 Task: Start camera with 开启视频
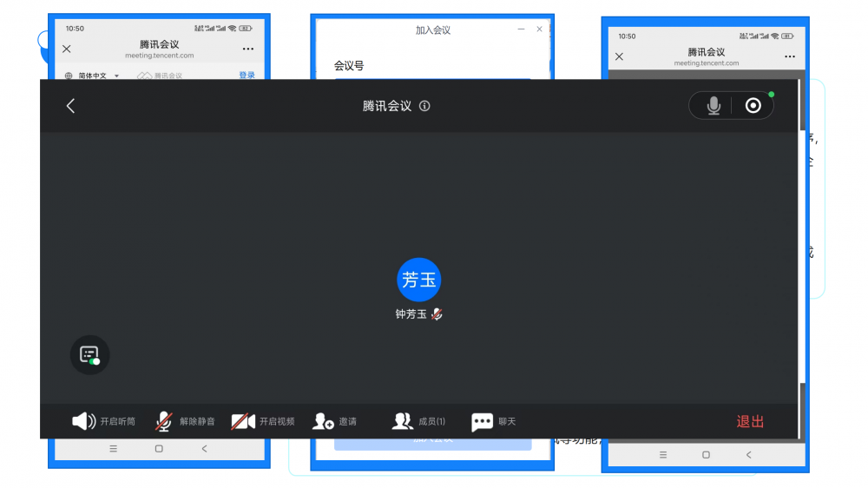click(263, 421)
